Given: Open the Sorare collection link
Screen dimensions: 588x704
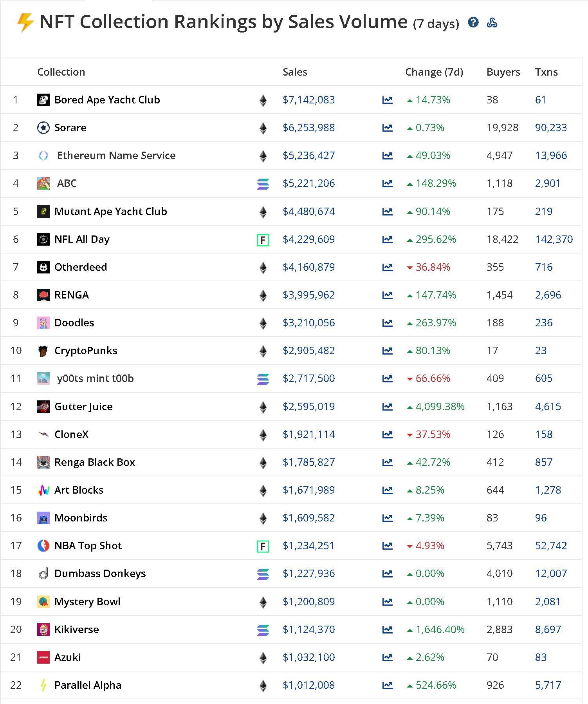Looking at the screenshot, I should click(70, 128).
